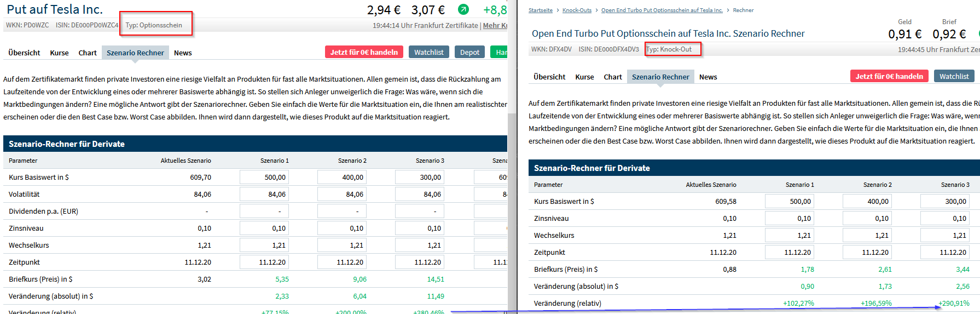
Task: Edit Wechselkurs Szenario 2 field, Knock-Out page
Action: point(867,235)
